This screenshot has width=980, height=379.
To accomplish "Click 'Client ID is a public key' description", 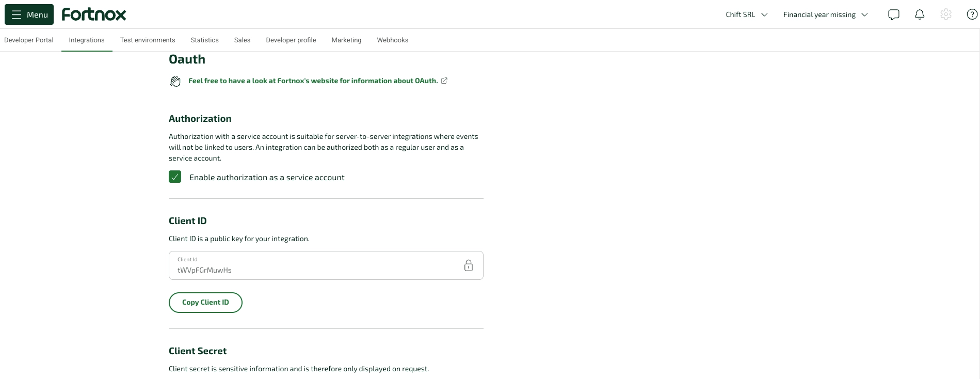I will point(239,239).
